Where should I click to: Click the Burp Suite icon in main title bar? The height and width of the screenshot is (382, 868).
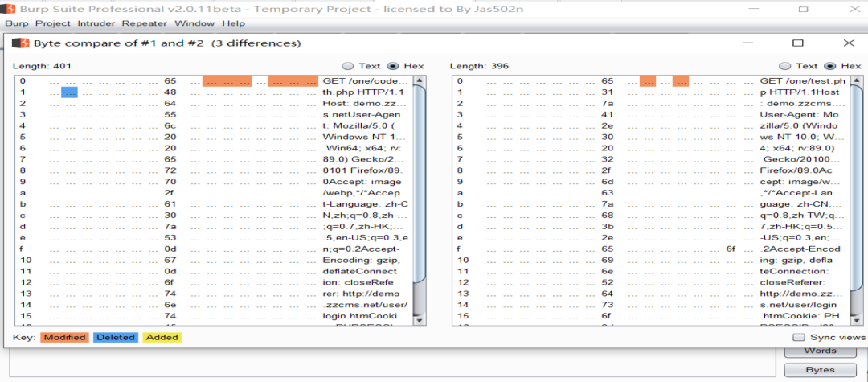click(x=8, y=9)
